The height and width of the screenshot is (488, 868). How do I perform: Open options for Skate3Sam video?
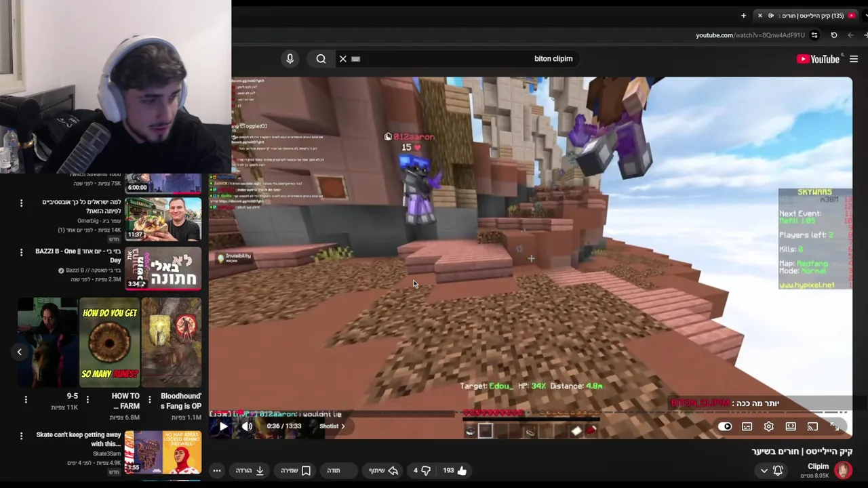21,436
